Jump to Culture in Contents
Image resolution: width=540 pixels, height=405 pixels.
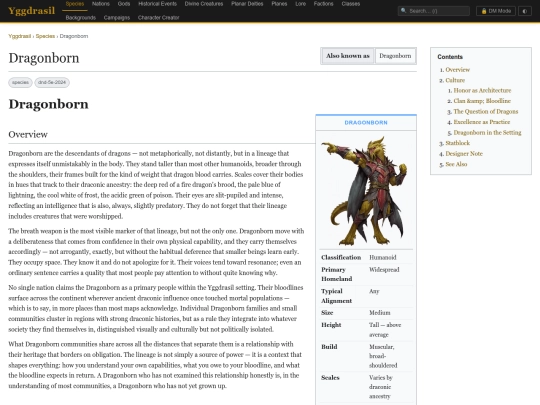coord(455,80)
